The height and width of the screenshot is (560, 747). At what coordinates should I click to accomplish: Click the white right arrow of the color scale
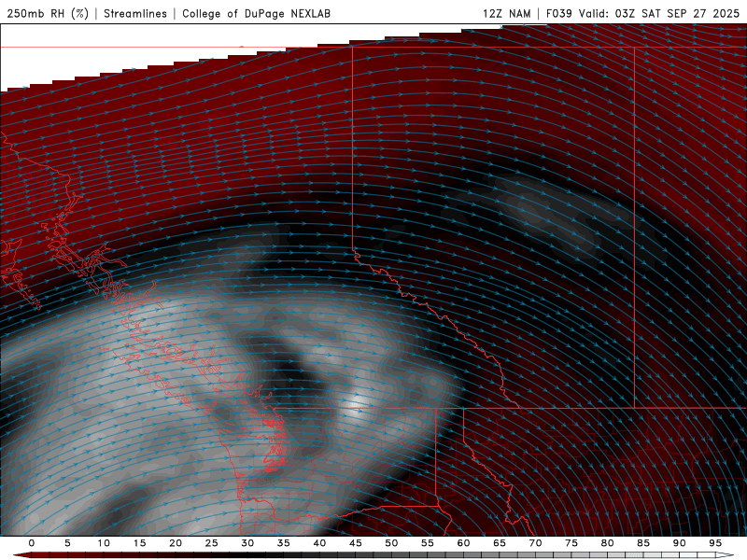coord(726,555)
